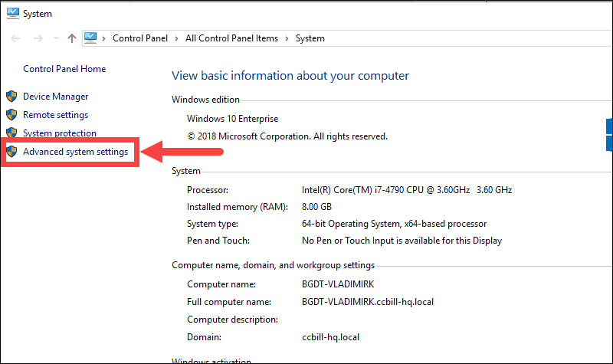Click the shield icon beside Advanced system settings

tap(11, 151)
